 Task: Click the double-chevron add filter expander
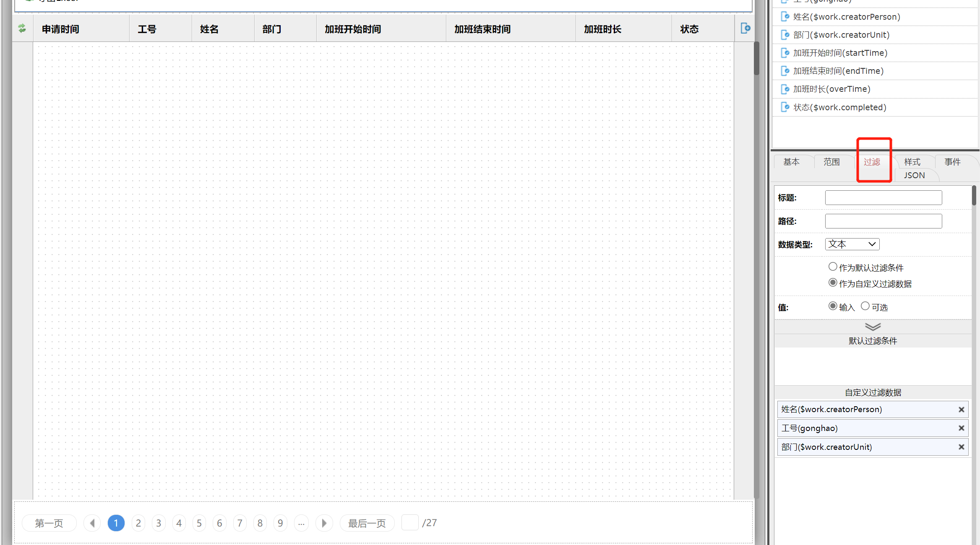pos(873,327)
